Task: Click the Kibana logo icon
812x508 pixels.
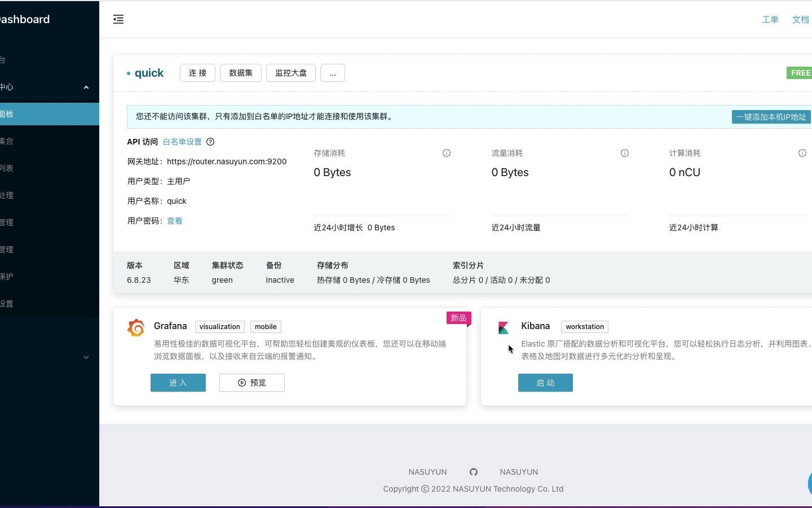Action: (504, 328)
